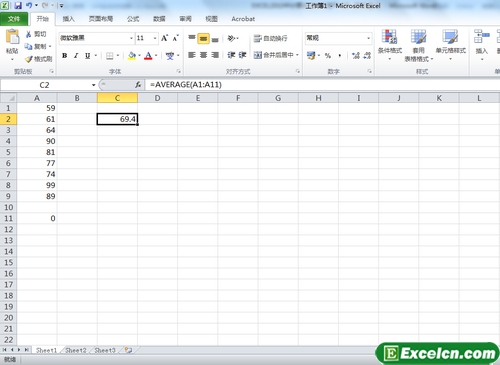
Task: Select cell A8 containing 99
Action: tap(37, 185)
